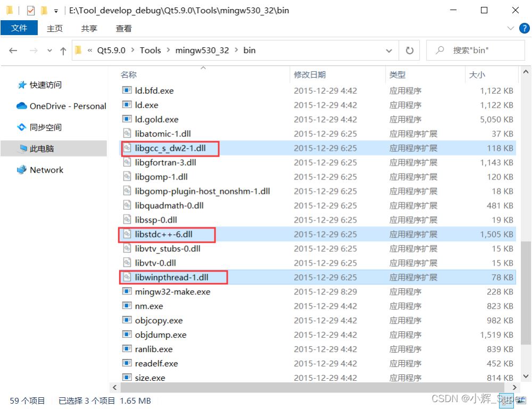Click the mingw32-make.exe file icon
Image resolution: width=532 pixels, height=409 pixels.
pyautogui.click(x=127, y=291)
